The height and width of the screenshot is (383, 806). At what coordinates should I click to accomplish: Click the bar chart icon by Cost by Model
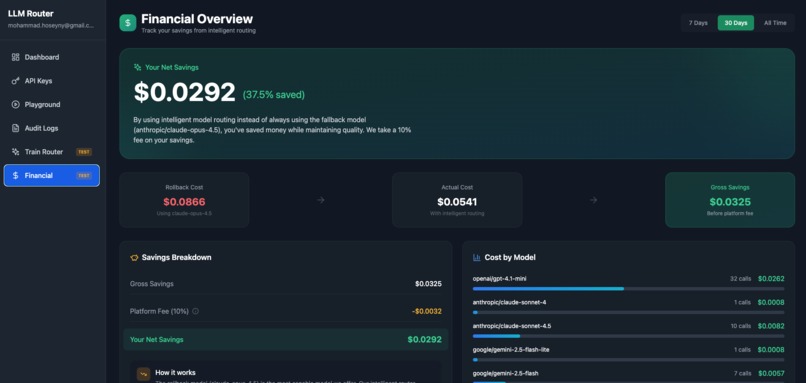[x=477, y=258]
